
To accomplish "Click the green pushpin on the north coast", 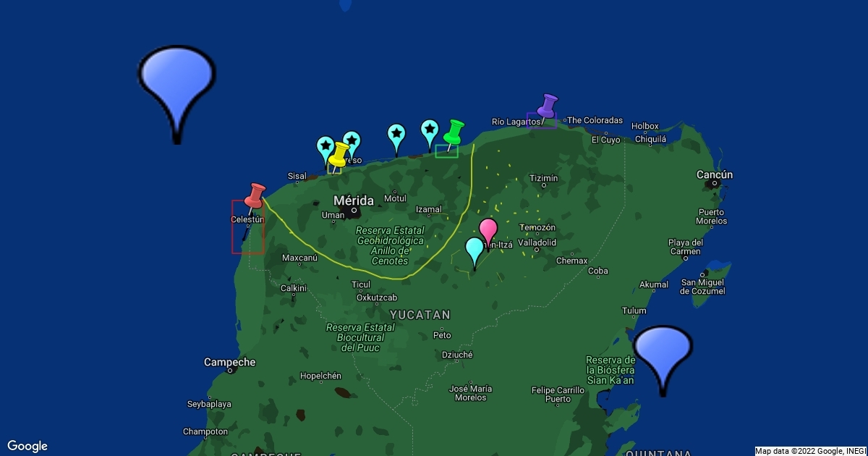I will coord(454,132).
